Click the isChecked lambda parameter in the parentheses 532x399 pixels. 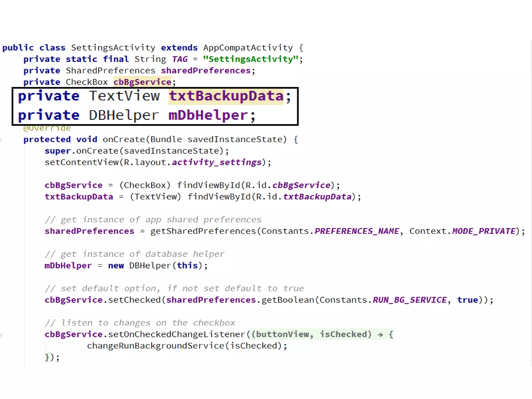[x=343, y=334]
